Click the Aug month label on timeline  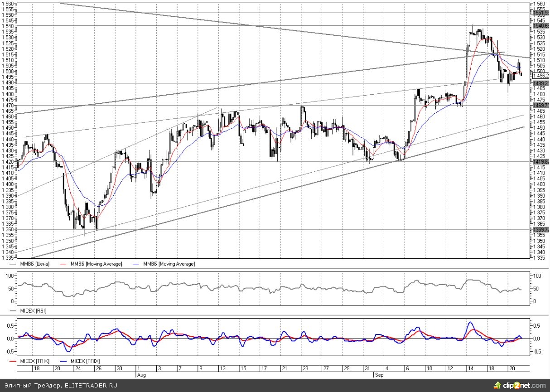click(141, 375)
